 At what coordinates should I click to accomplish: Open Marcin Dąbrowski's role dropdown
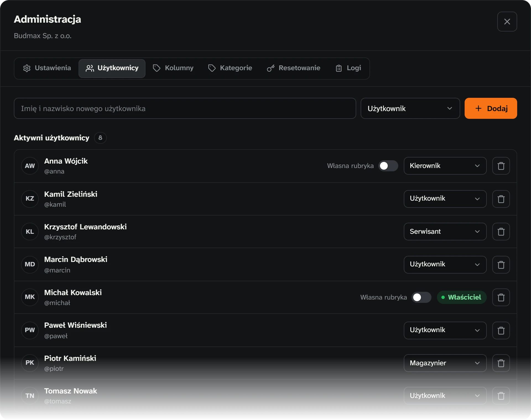point(445,265)
